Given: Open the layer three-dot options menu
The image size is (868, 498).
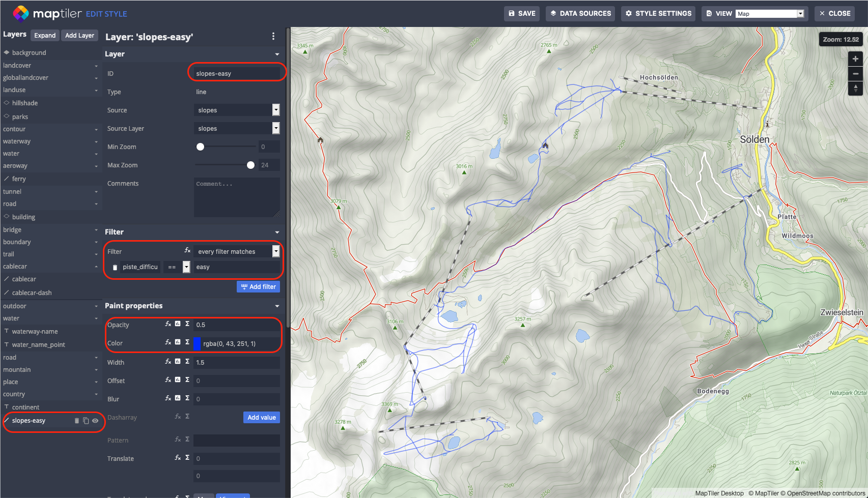Looking at the screenshot, I should (273, 36).
